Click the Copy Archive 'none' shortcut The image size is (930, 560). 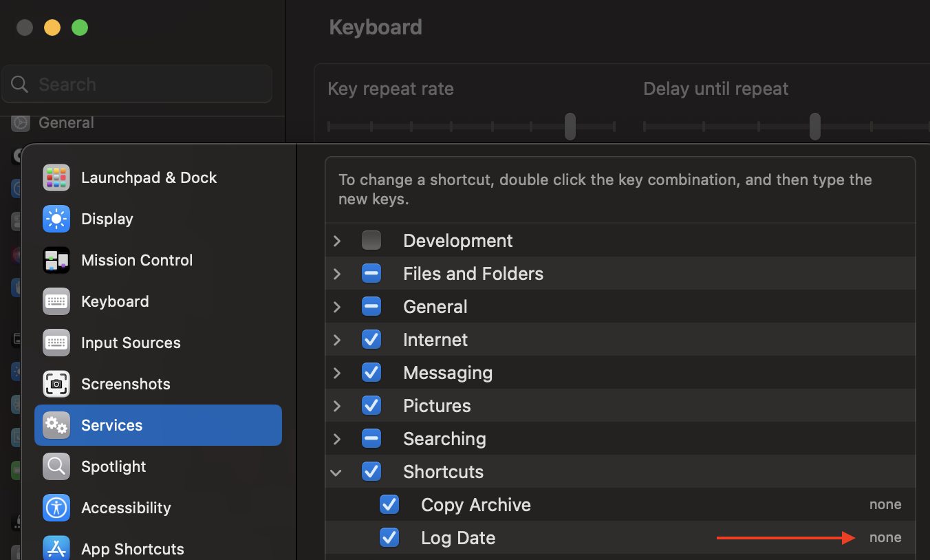point(885,505)
